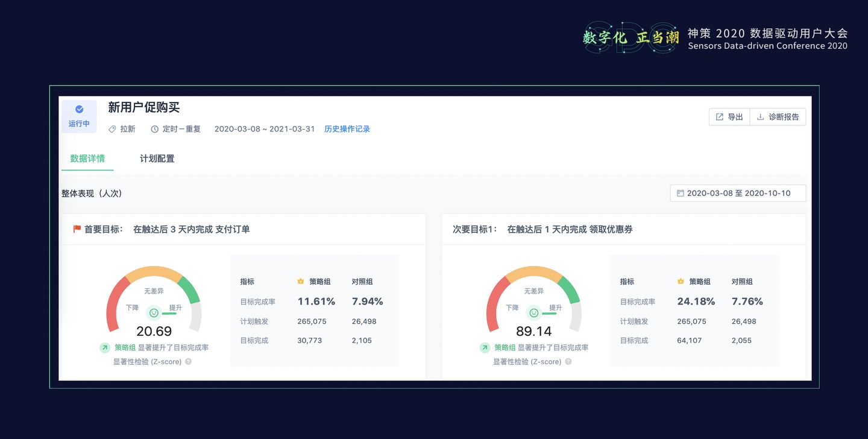Click the 新用户促购买 plan title

pos(144,107)
